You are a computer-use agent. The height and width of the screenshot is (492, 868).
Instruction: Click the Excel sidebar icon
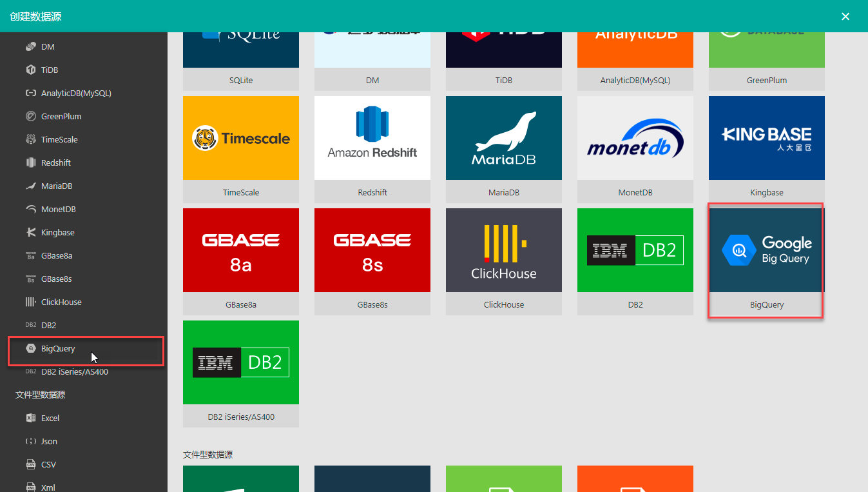pyautogui.click(x=30, y=418)
